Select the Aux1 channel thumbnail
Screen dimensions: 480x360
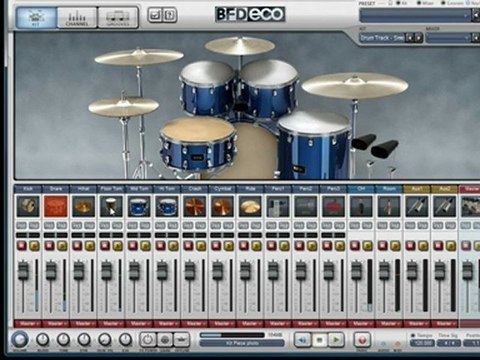click(x=417, y=206)
